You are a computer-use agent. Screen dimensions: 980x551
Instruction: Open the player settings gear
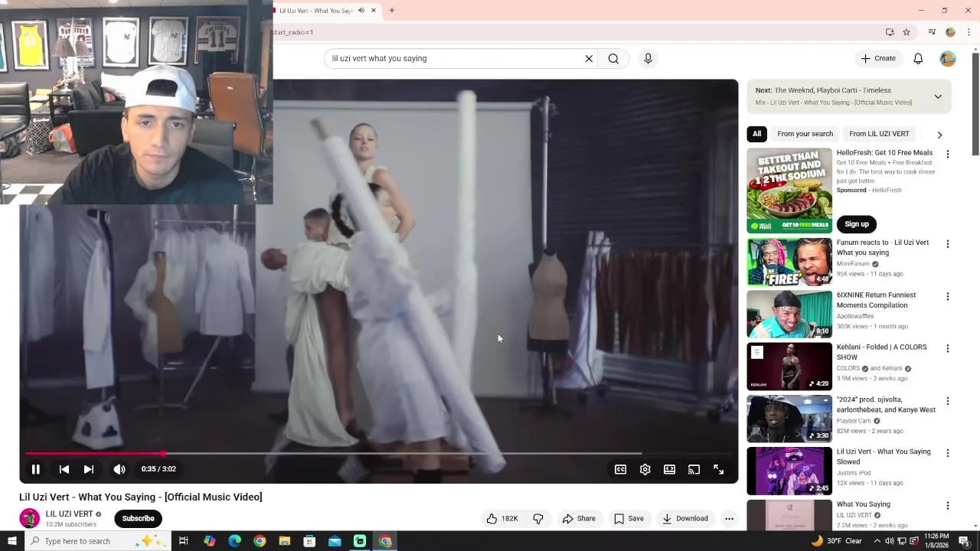point(645,469)
